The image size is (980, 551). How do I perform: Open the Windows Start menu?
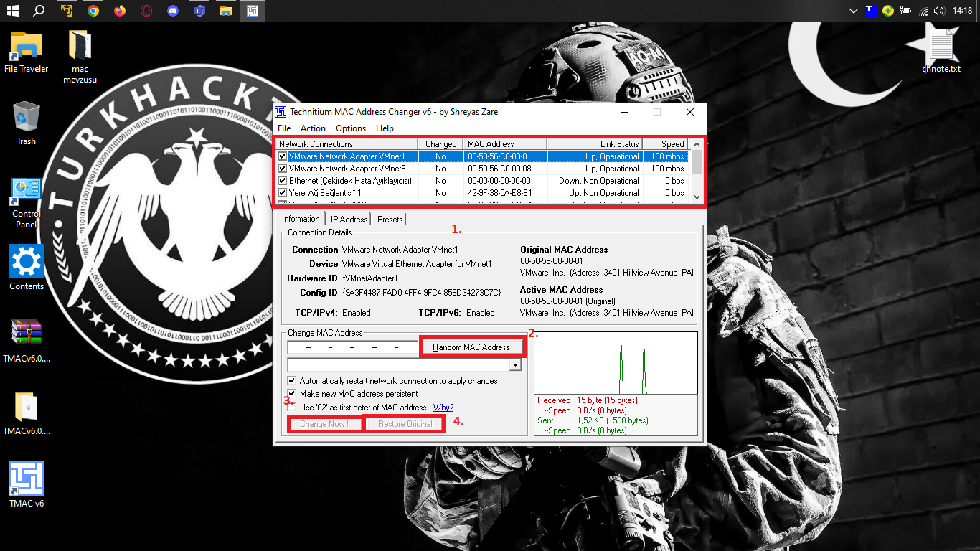click(12, 11)
